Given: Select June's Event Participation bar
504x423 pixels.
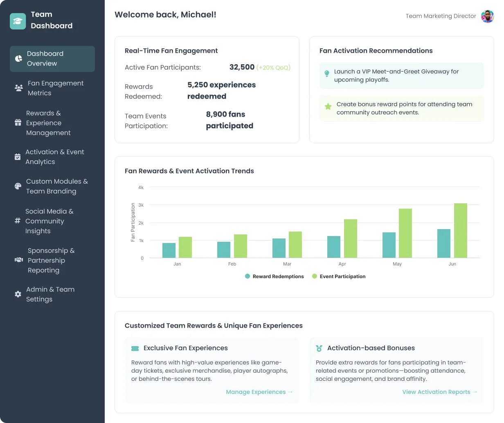Looking at the screenshot, I should tap(461, 230).
